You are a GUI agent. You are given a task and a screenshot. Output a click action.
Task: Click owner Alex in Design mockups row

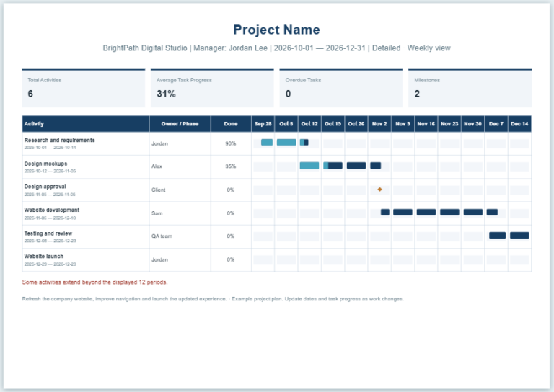coord(157,166)
